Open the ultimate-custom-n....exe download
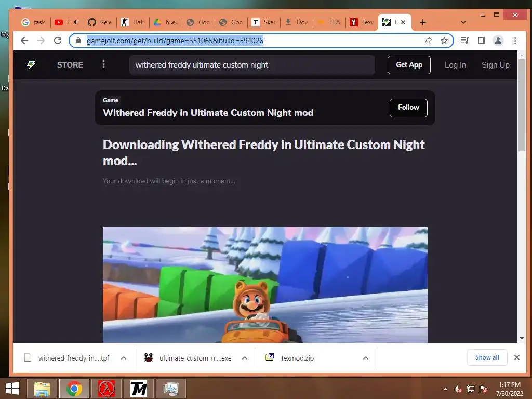 [188, 358]
